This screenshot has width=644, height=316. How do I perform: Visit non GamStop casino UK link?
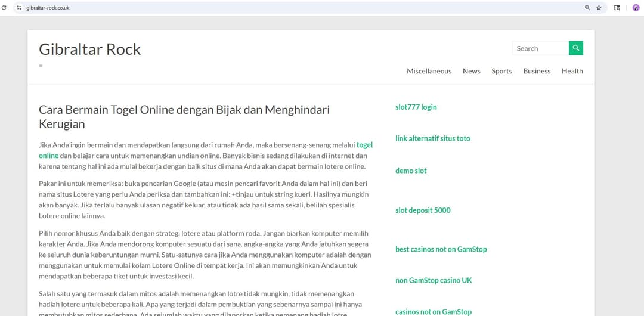click(x=434, y=281)
